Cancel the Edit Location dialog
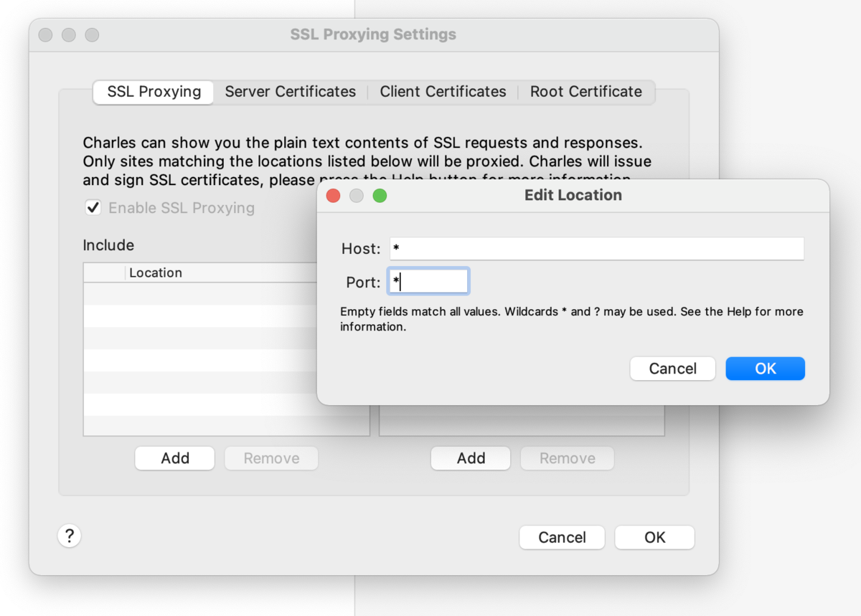 tap(672, 369)
